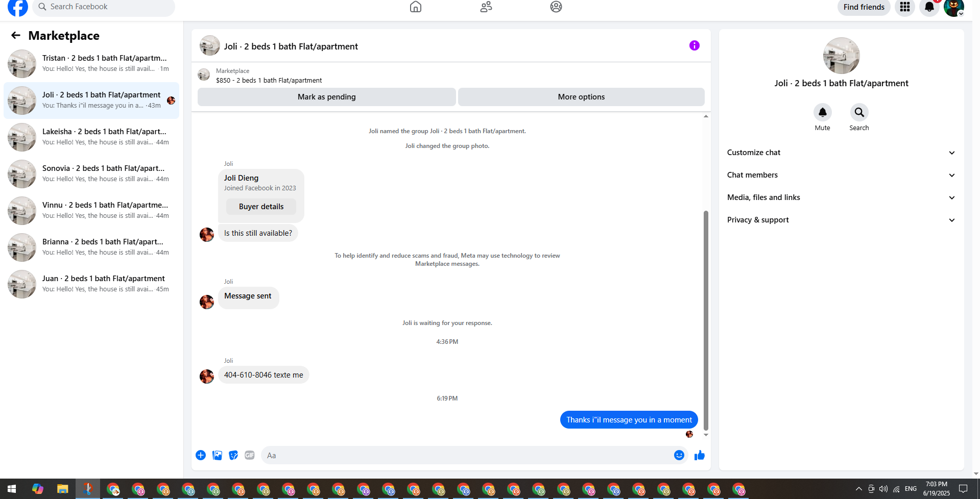The height and width of the screenshot is (499, 980).
Task: Go back using the Marketplace arrow
Action: [x=16, y=35]
